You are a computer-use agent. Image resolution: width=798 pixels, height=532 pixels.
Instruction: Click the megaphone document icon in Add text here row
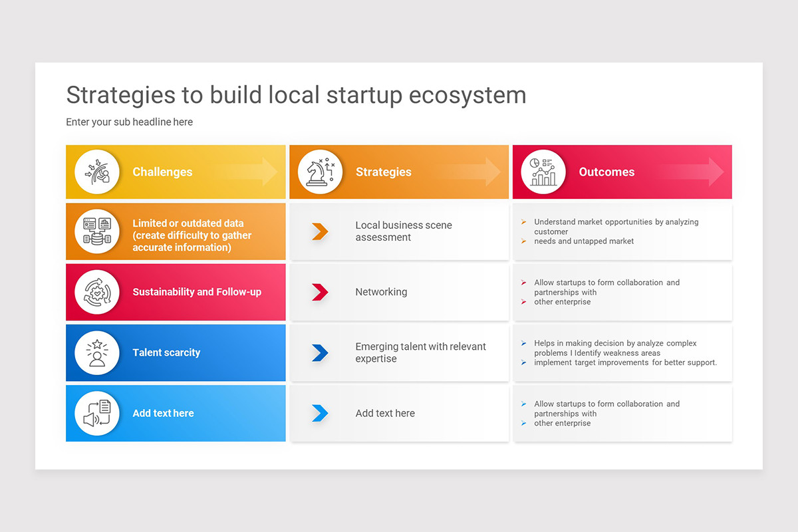tap(97, 413)
